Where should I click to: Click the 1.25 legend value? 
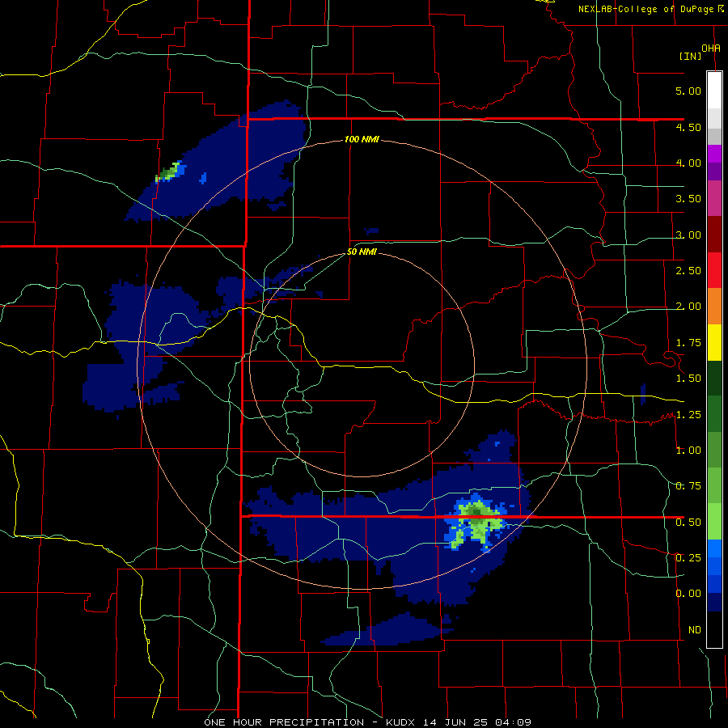[x=688, y=415]
